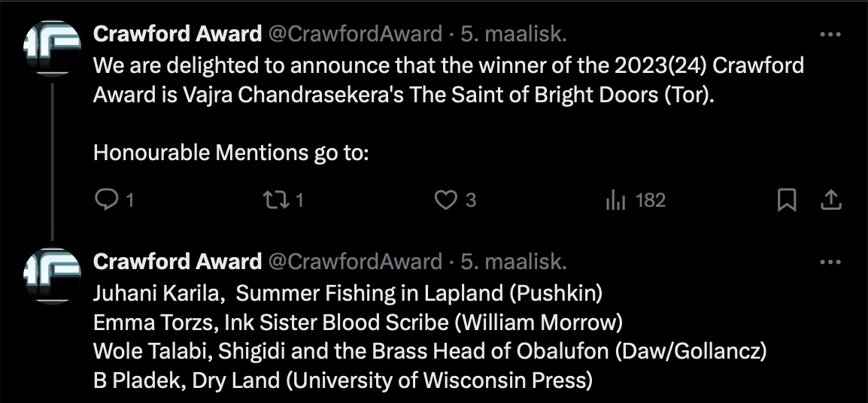This screenshot has width=868, height=403.
Task: Retweet the Crawford Award winner announcement
Action: point(283,200)
